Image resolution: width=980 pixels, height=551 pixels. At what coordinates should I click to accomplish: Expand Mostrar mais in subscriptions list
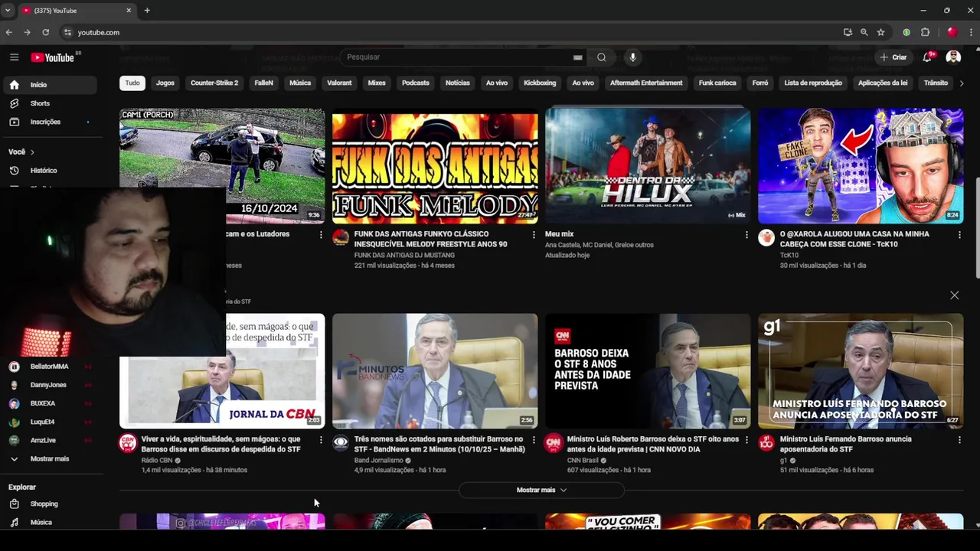pos(50,458)
